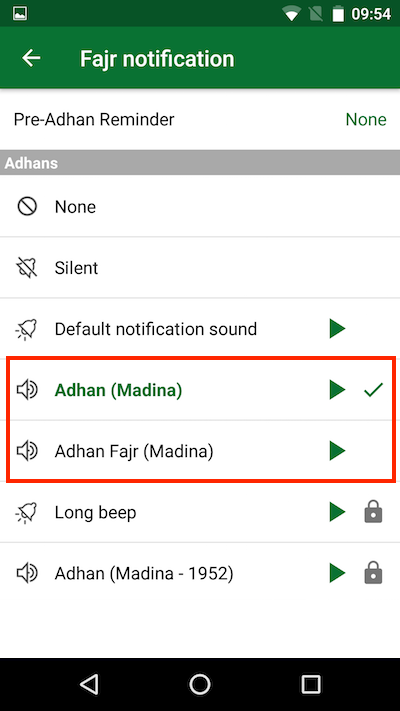
Task: Play the Adhan (Madina) preview
Action: pos(337,390)
